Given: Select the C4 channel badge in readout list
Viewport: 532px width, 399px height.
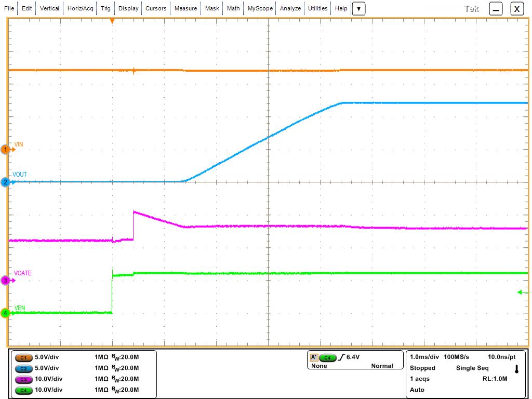Looking at the screenshot, I should tap(23, 390).
